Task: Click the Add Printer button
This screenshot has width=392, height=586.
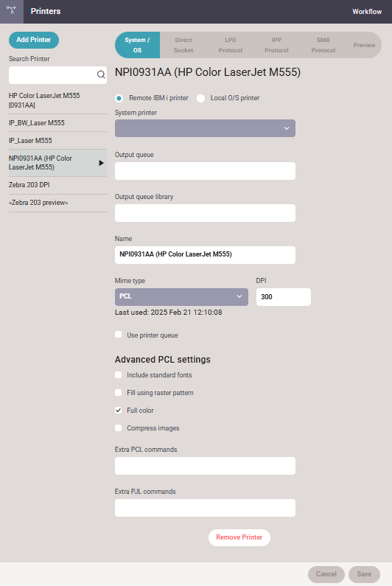Action: (x=34, y=40)
